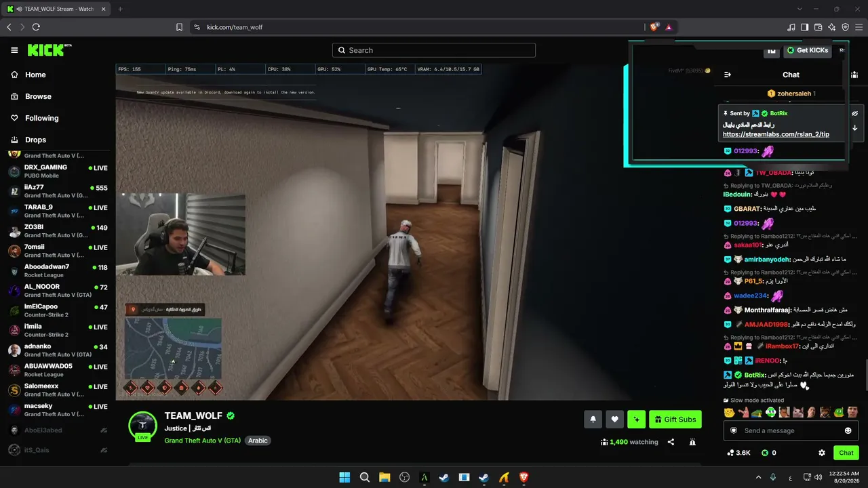The image size is (868, 488).
Task: Reload the page
Action: click(36, 27)
